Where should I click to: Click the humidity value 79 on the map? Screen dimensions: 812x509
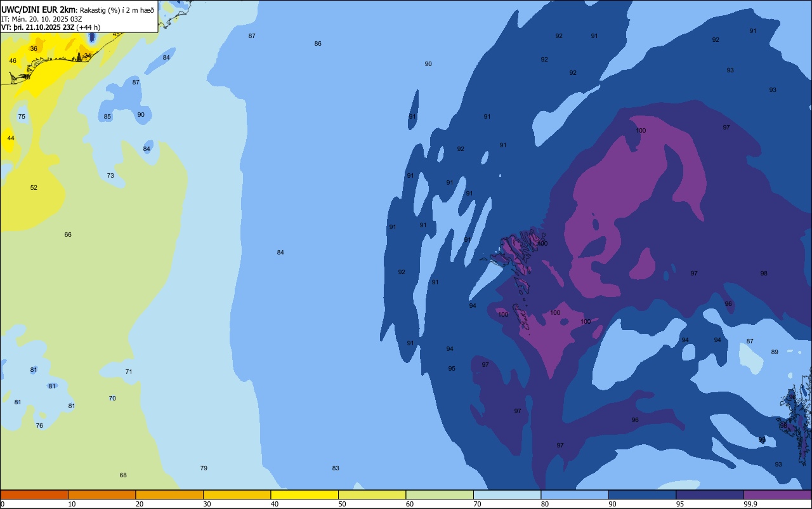204,468
